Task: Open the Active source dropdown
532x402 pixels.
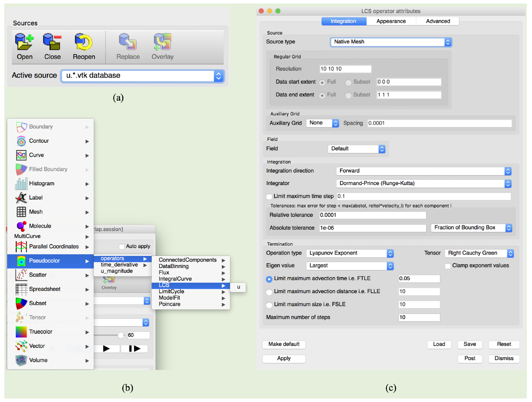Action: point(142,76)
